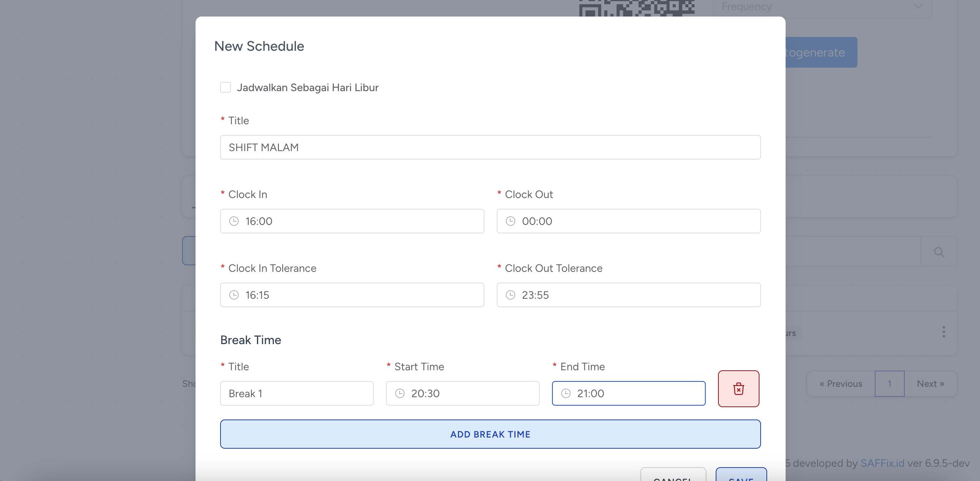Click the search magnifier icon behind dialog
This screenshot has height=481, width=980.
pos(939,252)
